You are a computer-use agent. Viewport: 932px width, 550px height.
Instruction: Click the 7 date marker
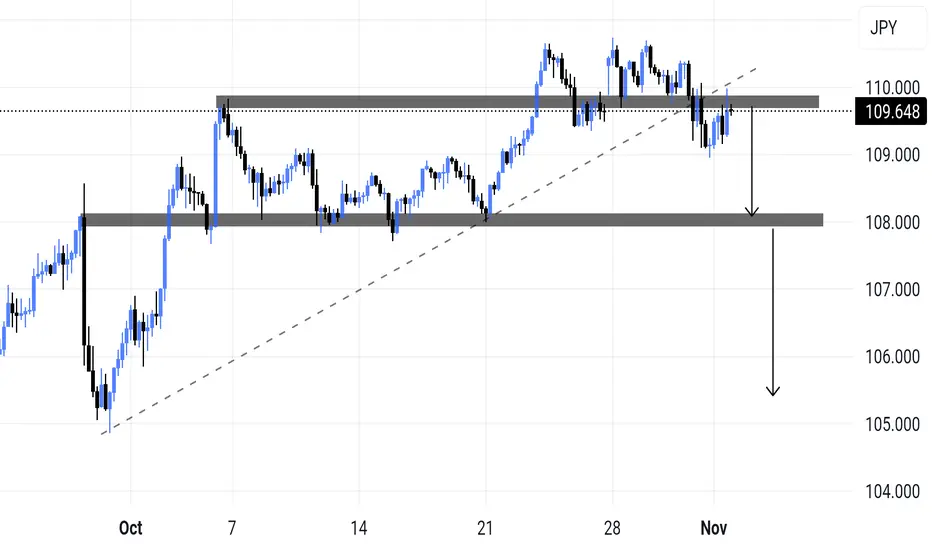pos(232,528)
